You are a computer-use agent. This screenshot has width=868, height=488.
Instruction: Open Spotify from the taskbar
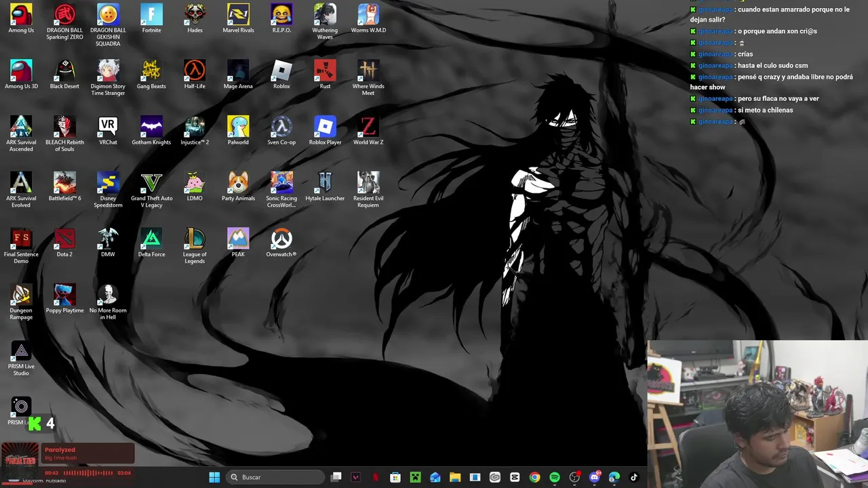click(555, 477)
